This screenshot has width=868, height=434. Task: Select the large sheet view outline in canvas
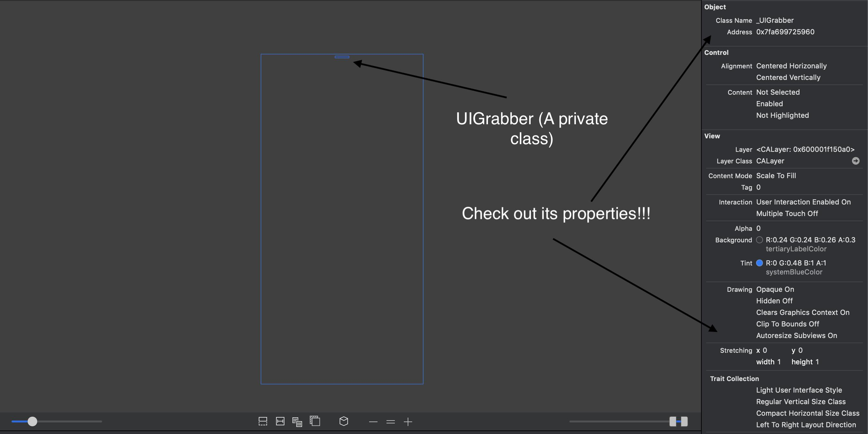342,219
